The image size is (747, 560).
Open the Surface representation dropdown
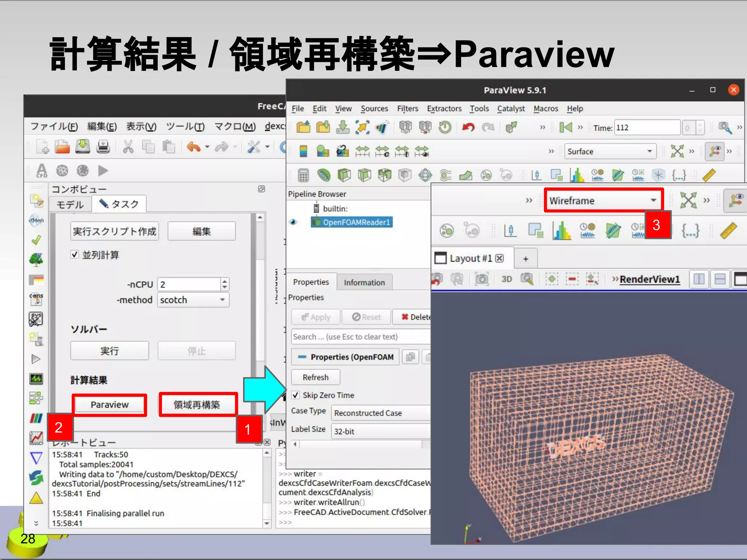(611, 151)
